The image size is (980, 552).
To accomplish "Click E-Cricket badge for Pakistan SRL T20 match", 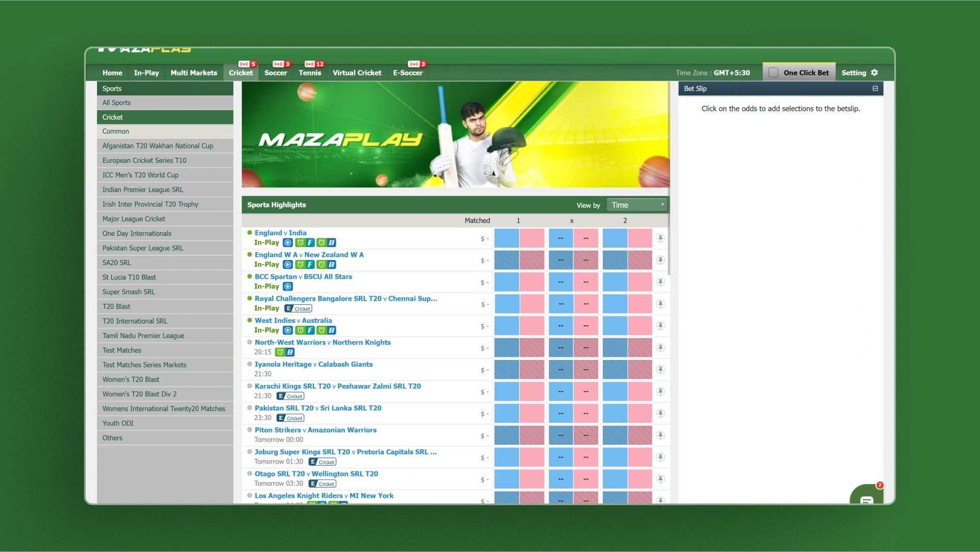I will tap(290, 418).
